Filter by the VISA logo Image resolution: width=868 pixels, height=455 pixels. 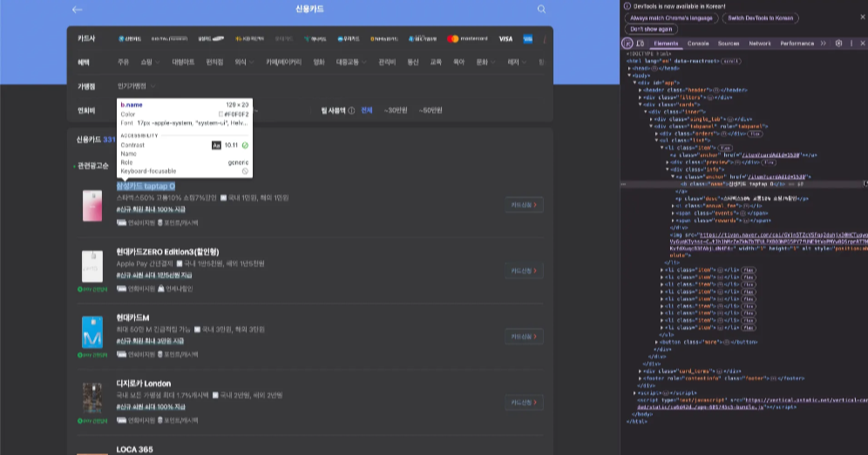coord(505,38)
